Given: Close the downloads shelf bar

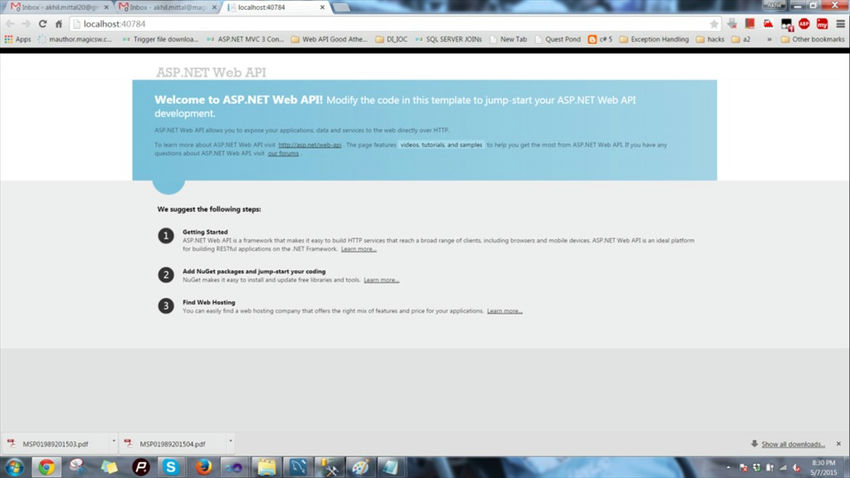Looking at the screenshot, I should [x=839, y=443].
